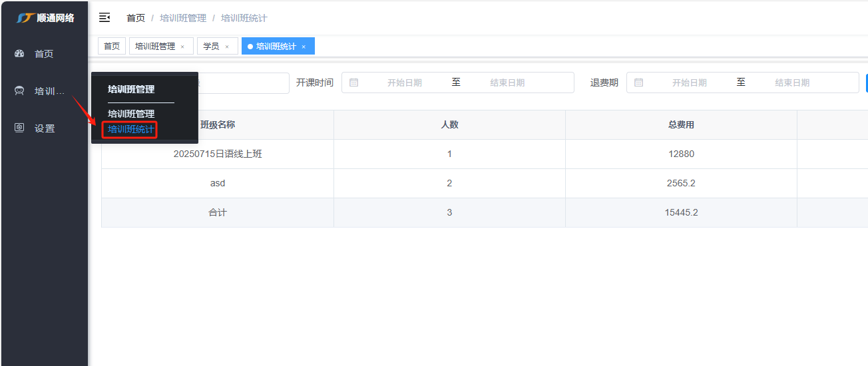
Task: Click 退费期 结束日期 field
Action: click(793, 83)
